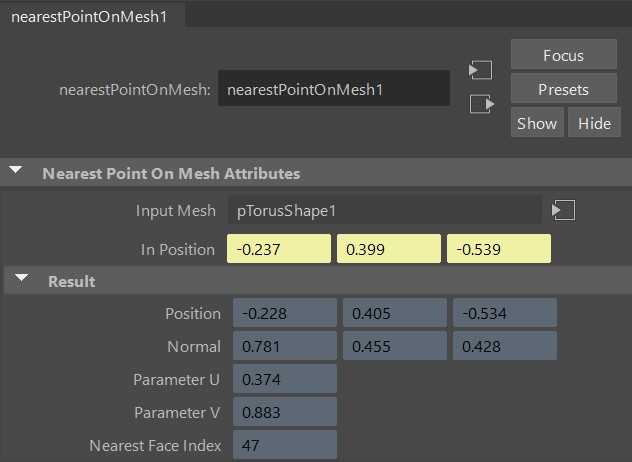
Task: Click In Position Y field 0.399
Action: (389, 249)
